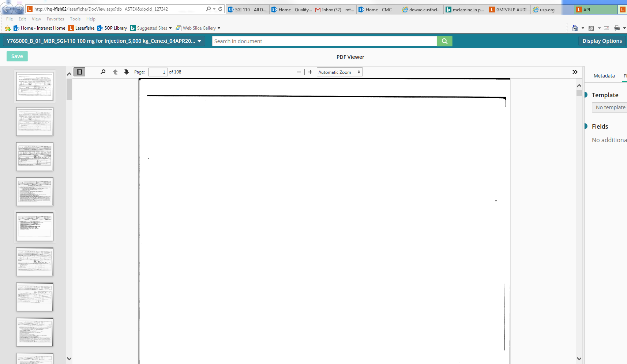Open the Favorites menu

click(x=55, y=19)
